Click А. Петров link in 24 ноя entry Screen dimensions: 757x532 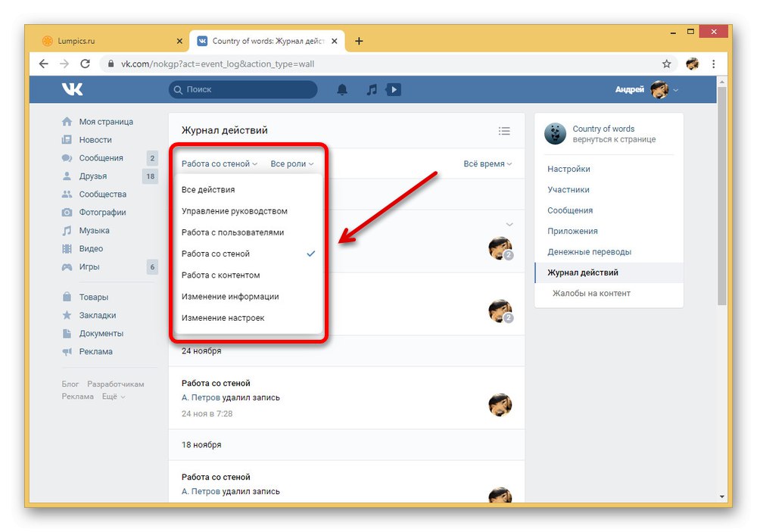point(201,398)
